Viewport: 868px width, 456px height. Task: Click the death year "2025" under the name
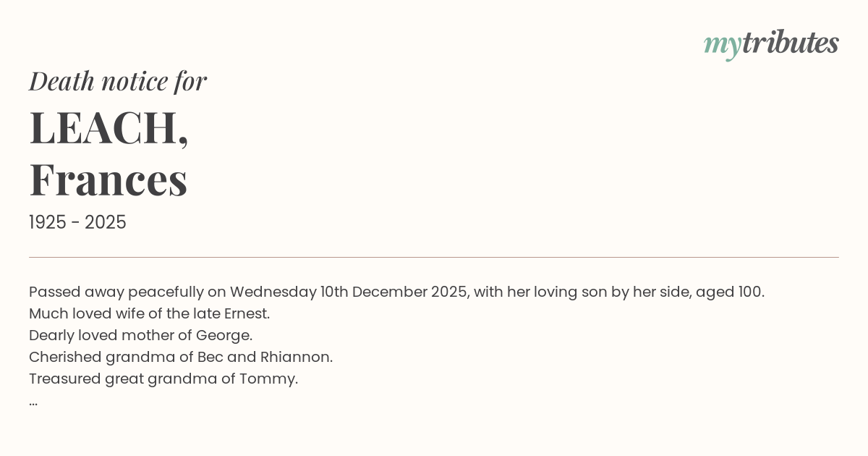pos(106,223)
